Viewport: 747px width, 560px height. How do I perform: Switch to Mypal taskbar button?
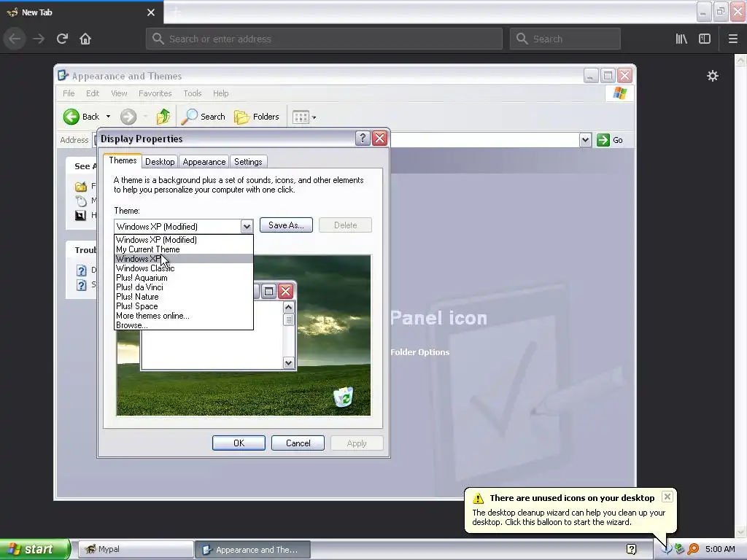136,550
